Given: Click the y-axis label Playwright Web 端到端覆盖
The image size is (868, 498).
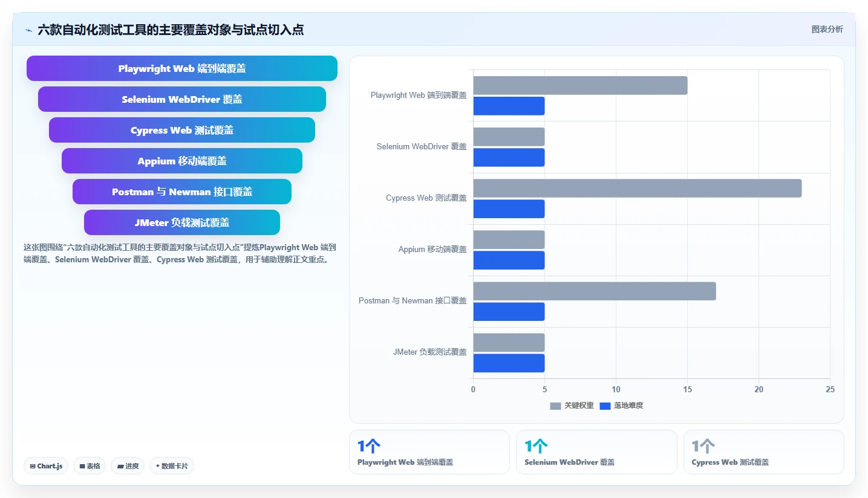Looking at the screenshot, I should pyautogui.click(x=419, y=95).
